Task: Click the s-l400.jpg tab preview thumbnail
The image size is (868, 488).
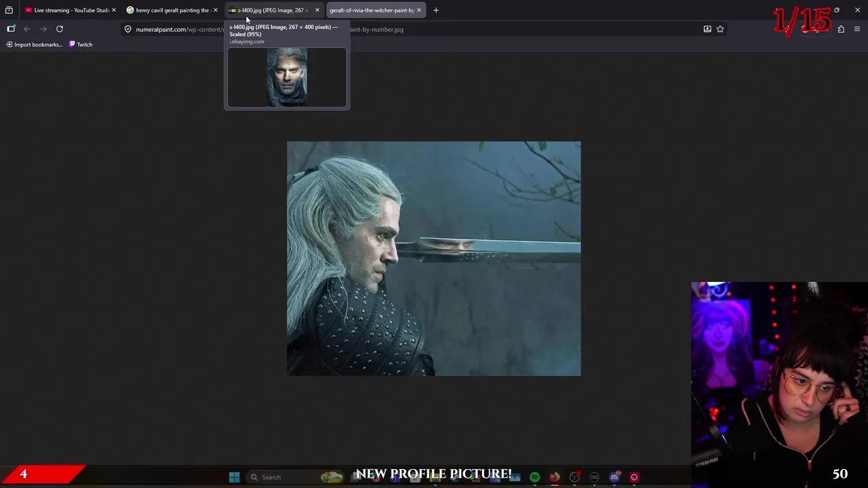Action: [x=287, y=77]
